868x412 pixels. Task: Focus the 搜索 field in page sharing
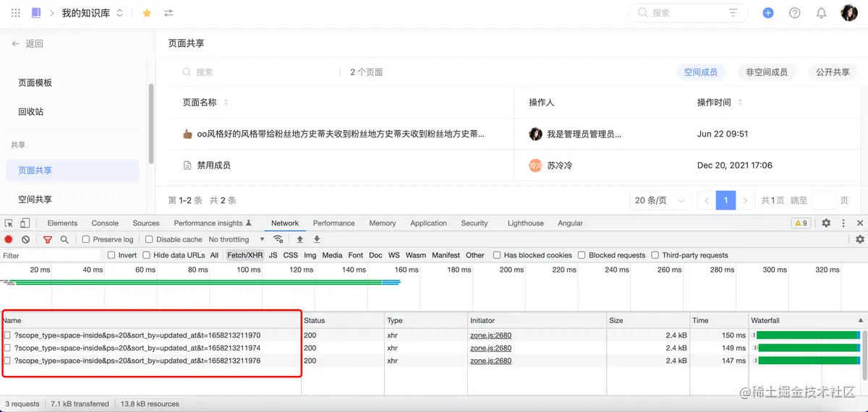click(x=259, y=72)
